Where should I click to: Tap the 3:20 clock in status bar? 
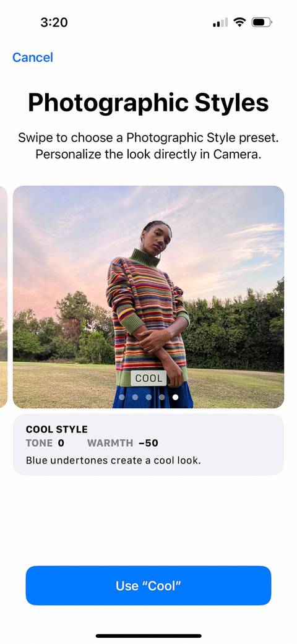click(54, 22)
